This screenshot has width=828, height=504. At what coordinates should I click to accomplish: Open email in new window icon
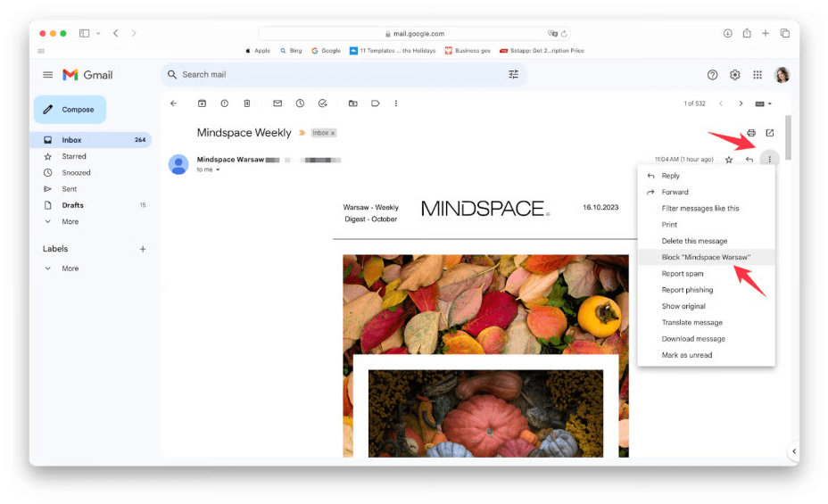click(x=770, y=133)
